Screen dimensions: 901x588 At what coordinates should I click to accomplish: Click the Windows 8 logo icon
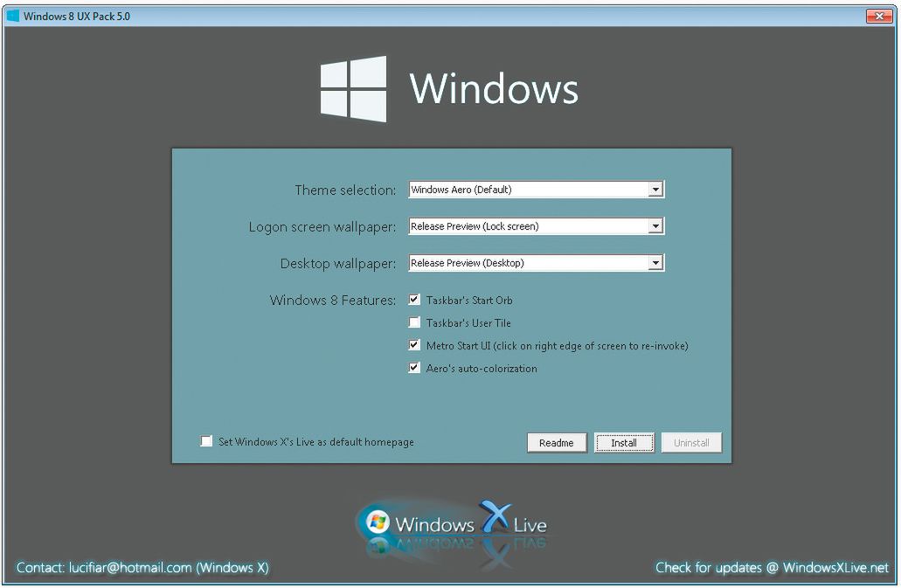353,88
